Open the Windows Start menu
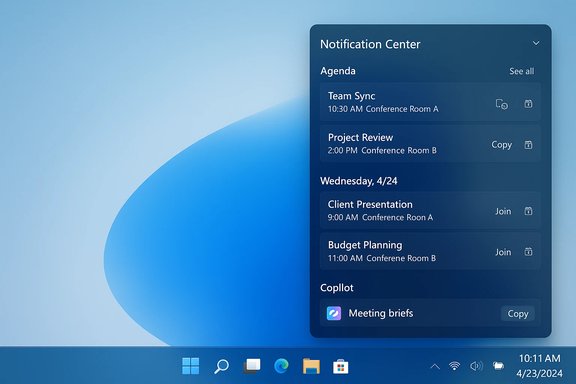Screen dimensions: 576x384 [x=191, y=366]
